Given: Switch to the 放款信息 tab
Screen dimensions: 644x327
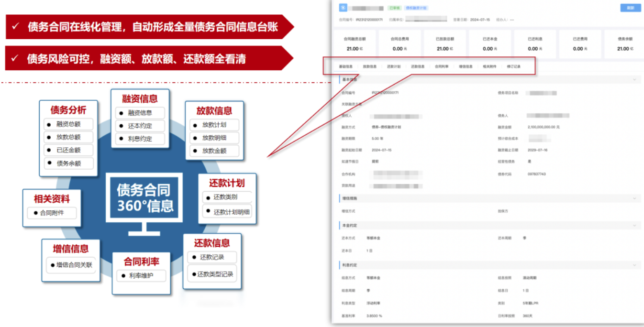Looking at the screenshot, I should (369, 66).
